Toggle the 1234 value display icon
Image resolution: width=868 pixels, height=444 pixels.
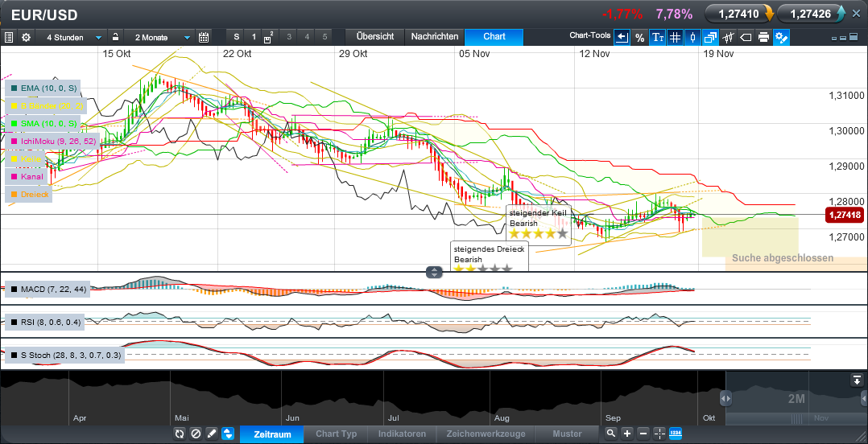[x=676, y=434]
